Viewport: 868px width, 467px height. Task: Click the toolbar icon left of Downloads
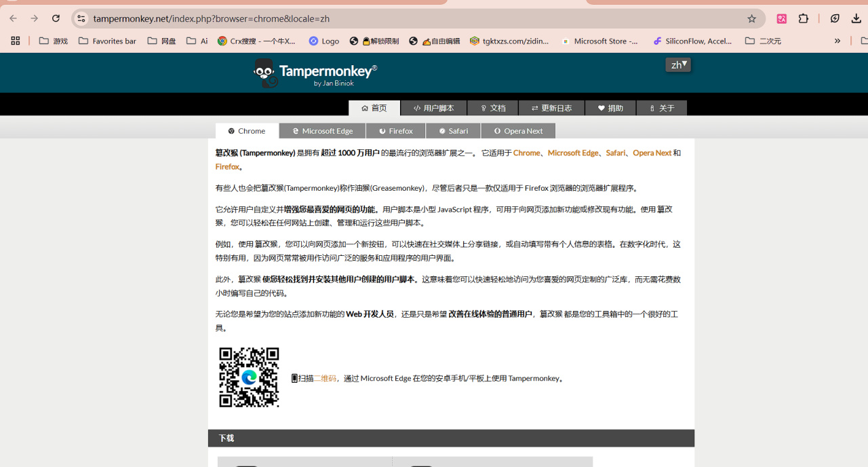pyautogui.click(x=835, y=18)
